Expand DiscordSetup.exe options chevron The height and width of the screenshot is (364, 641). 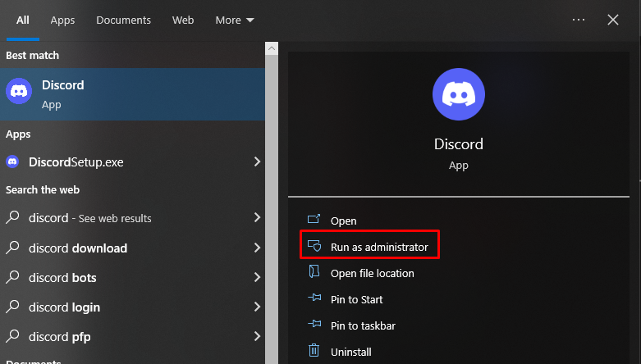click(x=257, y=162)
